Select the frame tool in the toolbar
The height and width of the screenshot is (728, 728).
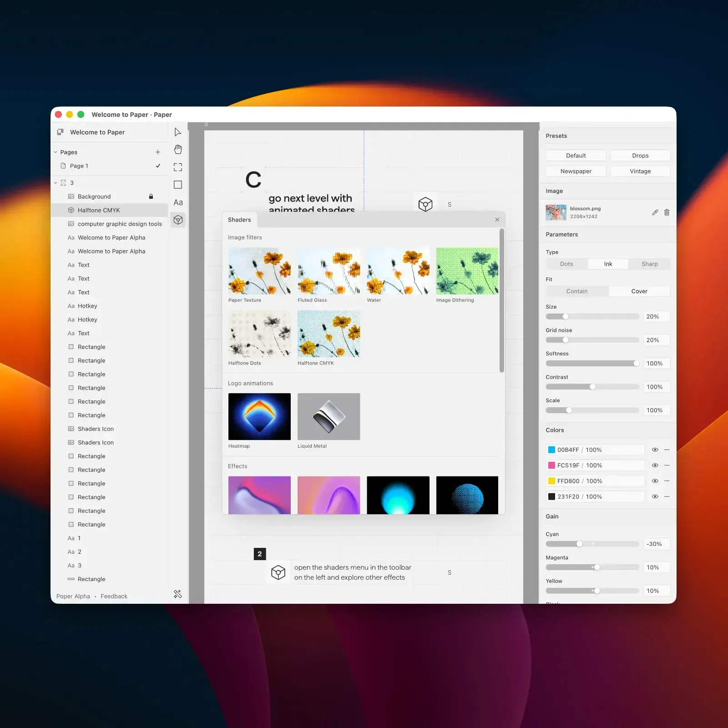[x=178, y=167]
